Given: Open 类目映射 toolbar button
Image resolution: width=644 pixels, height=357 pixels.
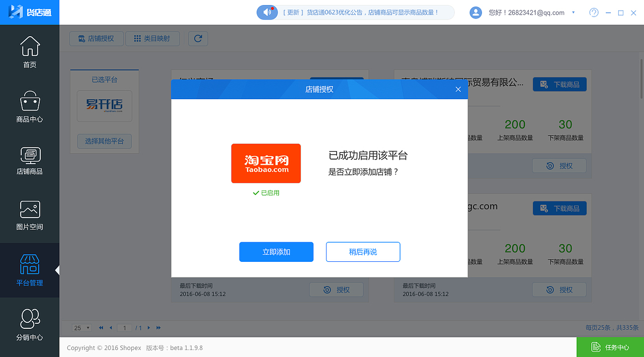Looking at the screenshot, I should click(x=152, y=38).
